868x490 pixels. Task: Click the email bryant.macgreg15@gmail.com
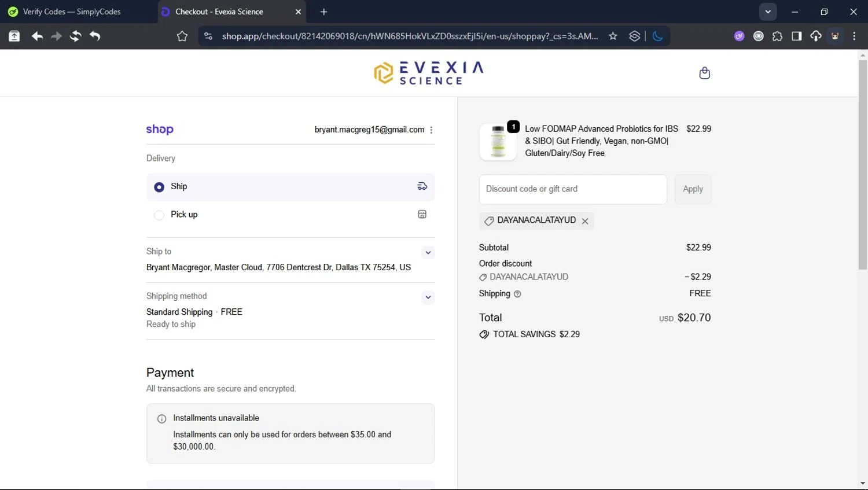click(x=369, y=130)
